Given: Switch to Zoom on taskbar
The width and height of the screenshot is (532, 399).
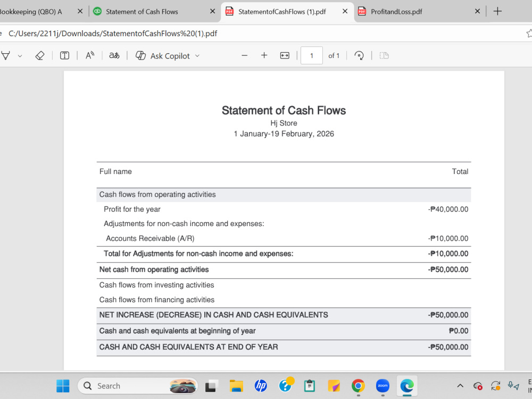Looking at the screenshot, I should coord(383,386).
